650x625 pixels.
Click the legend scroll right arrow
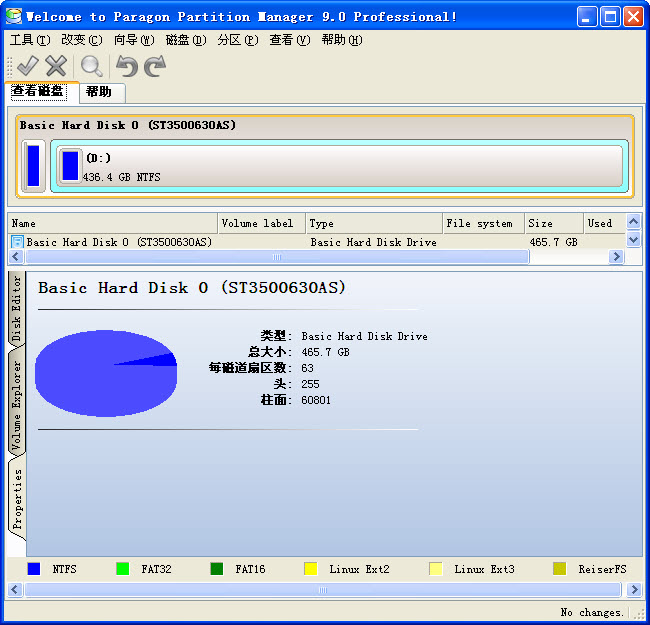pos(634,589)
